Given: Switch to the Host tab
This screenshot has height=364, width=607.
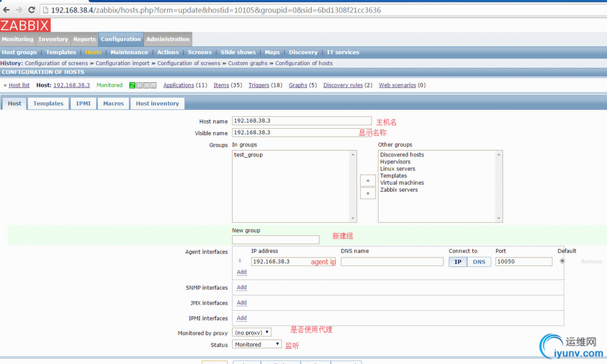Looking at the screenshot, I should 14,103.
